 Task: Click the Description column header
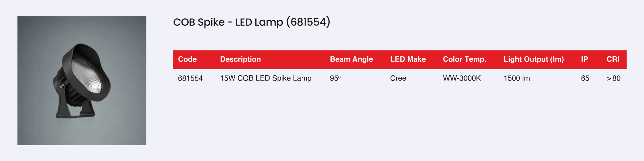[x=240, y=59]
